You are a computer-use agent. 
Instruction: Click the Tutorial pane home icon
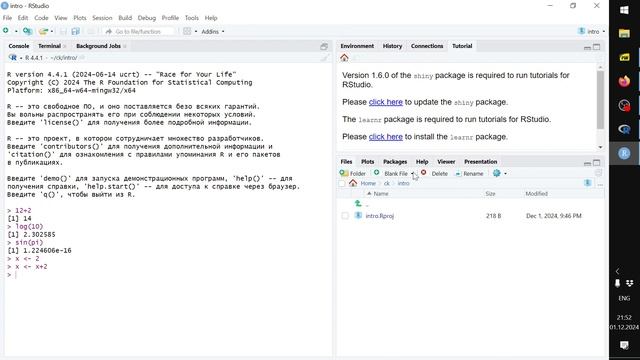(344, 58)
